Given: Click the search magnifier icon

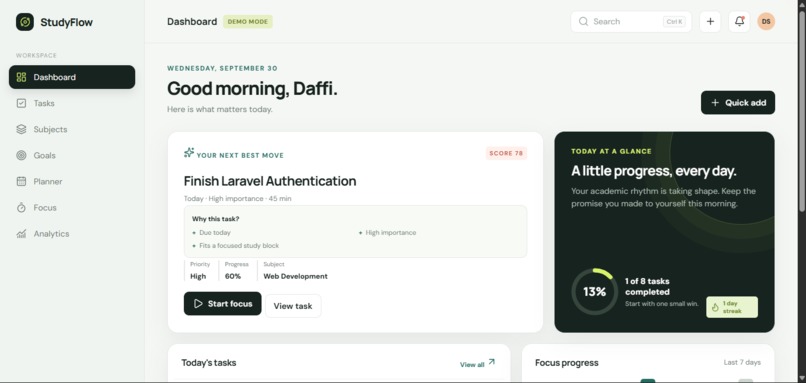Looking at the screenshot, I should pos(583,22).
